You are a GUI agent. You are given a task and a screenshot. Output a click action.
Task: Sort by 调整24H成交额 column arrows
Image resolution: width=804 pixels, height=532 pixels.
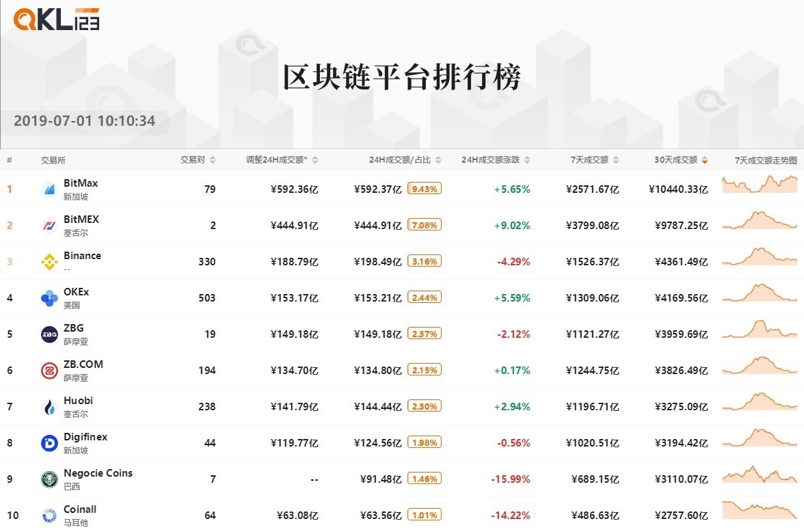(x=314, y=160)
